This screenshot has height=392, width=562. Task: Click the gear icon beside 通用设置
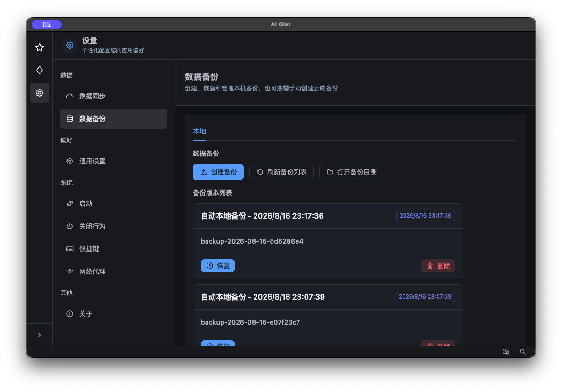click(70, 161)
